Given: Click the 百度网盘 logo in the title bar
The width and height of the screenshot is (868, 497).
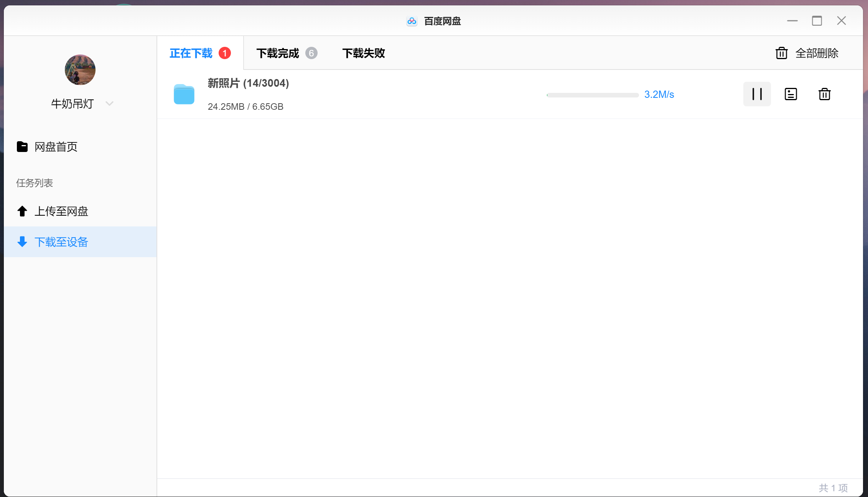Looking at the screenshot, I should (412, 21).
